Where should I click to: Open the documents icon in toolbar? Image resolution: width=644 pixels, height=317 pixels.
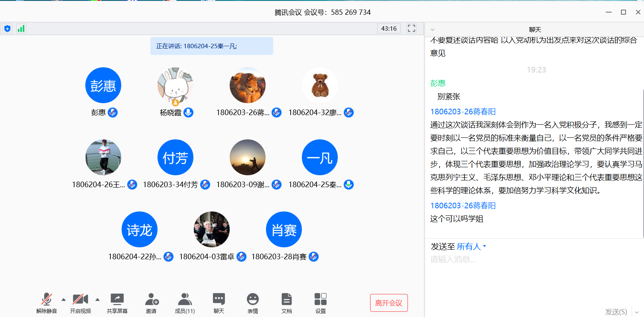(x=286, y=299)
